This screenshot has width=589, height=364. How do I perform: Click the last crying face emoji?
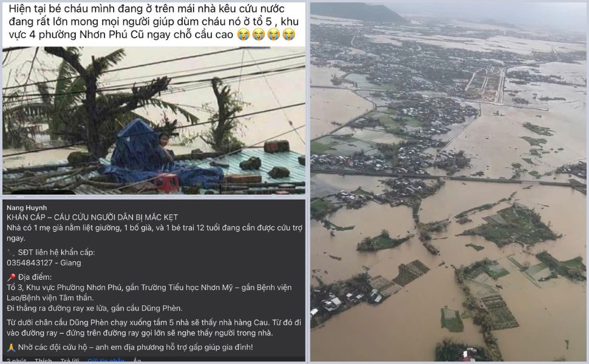click(288, 35)
